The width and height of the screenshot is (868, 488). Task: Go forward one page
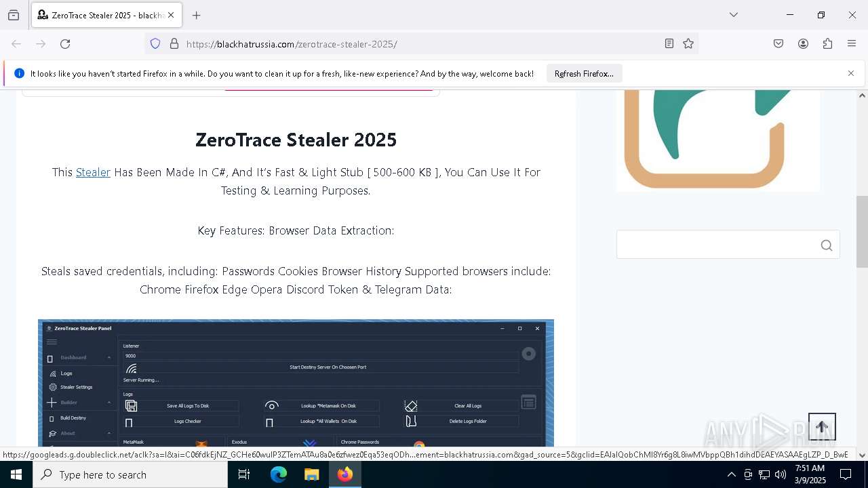(x=41, y=44)
